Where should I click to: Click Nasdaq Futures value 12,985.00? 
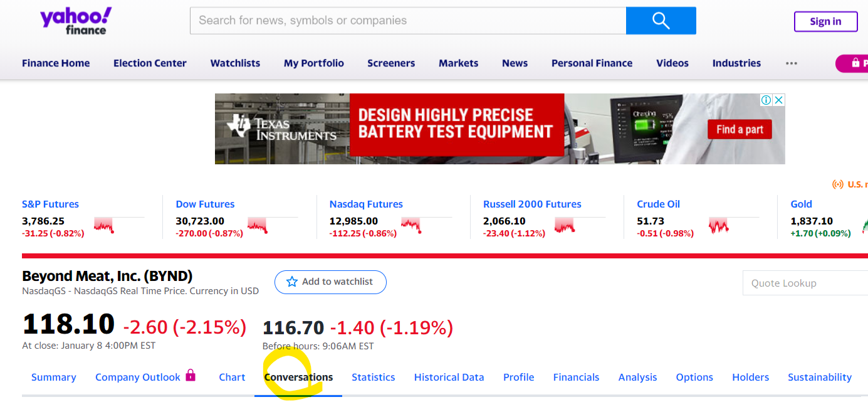(353, 221)
